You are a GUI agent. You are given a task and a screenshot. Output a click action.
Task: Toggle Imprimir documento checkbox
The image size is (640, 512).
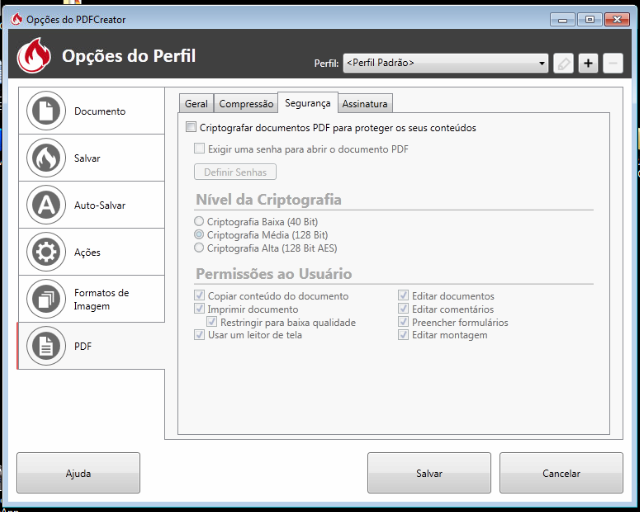[199, 308]
